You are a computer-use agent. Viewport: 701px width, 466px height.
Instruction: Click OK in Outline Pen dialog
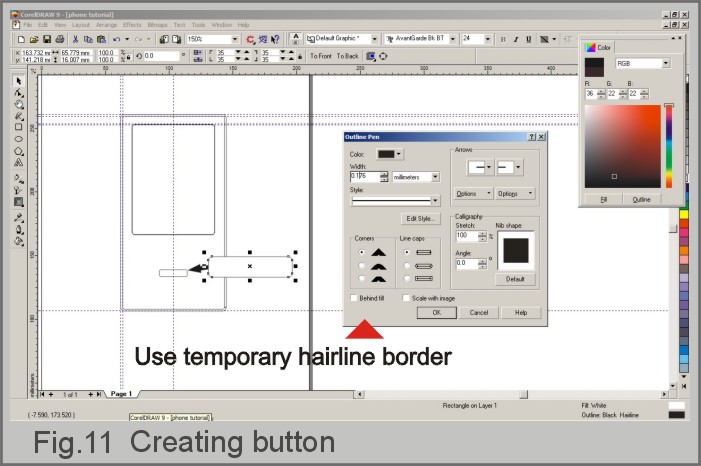[437, 313]
